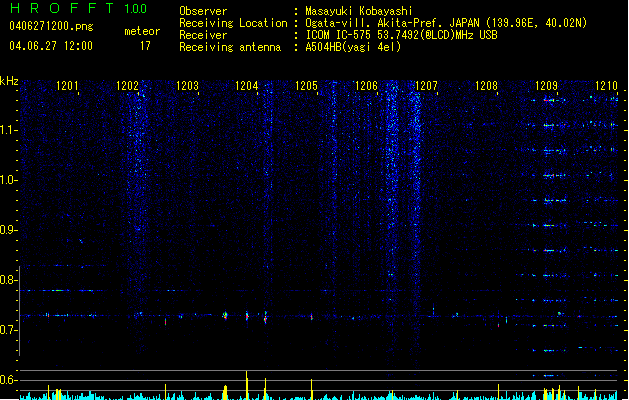
Task: Click the tallest yellow peak in the bottom graph
Action: coord(247,385)
